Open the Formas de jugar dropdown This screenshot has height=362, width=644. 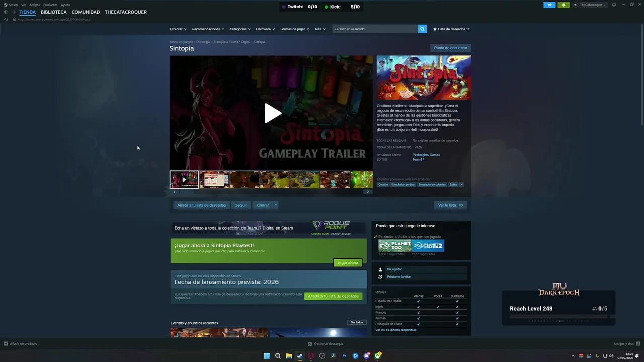click(x=295, y=29)
